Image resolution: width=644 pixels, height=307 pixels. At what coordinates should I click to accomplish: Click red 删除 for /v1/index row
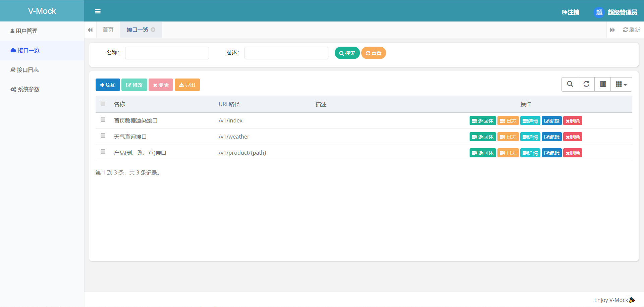pos(573,121)
